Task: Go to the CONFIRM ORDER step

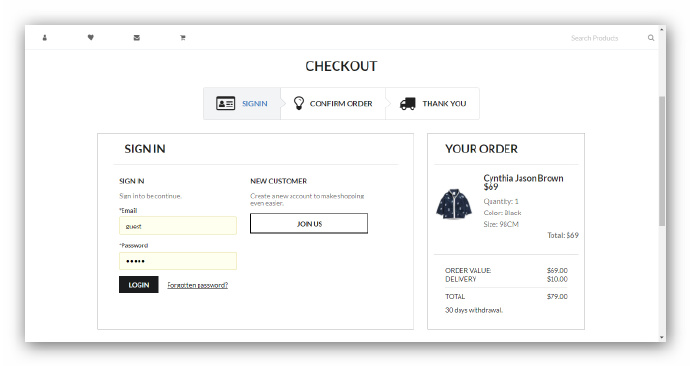Action: [x=333, y=103]
